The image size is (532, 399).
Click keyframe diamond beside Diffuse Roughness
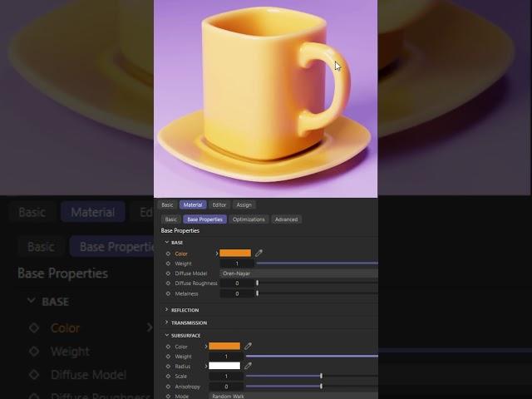click(168, 283)
